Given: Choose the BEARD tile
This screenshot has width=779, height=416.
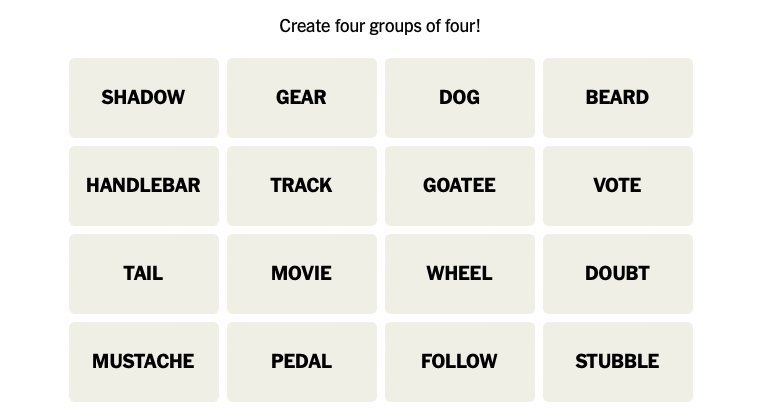Looking at the screenshot, I should click(618, 98).
